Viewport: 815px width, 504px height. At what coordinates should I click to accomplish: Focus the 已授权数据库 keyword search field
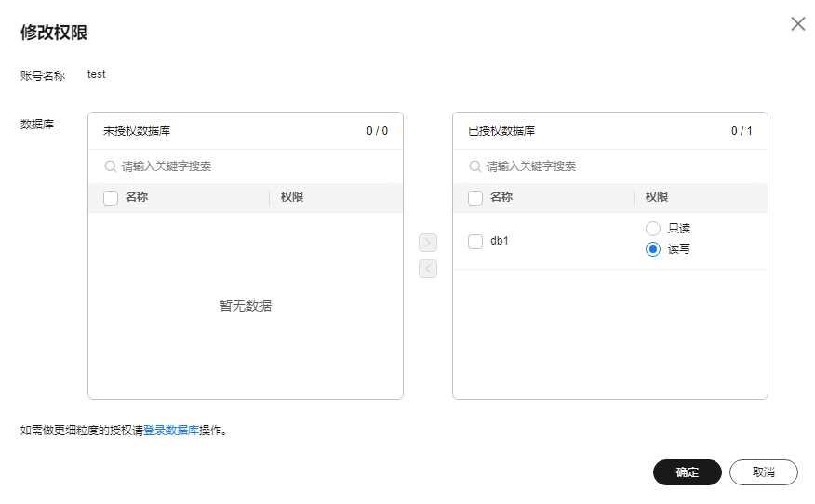pos(610,166)
